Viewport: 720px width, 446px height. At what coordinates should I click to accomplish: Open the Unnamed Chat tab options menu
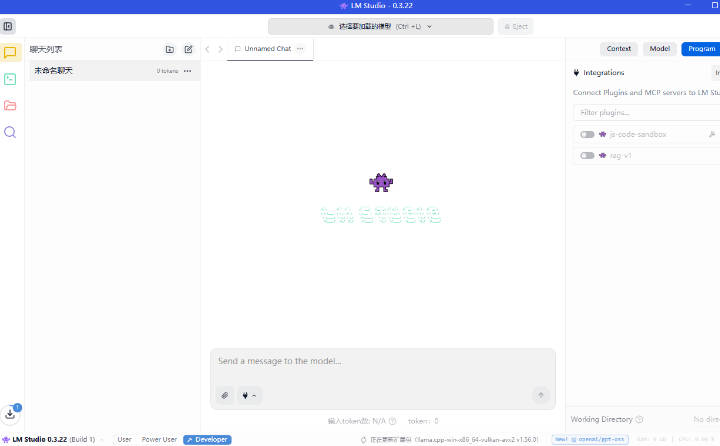pyautogui.click(x=300, y=48)
